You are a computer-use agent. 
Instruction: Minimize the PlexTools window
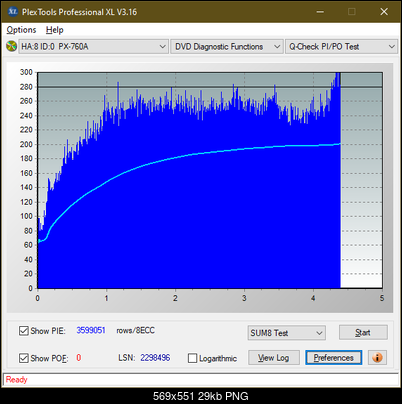coord(320,12)
